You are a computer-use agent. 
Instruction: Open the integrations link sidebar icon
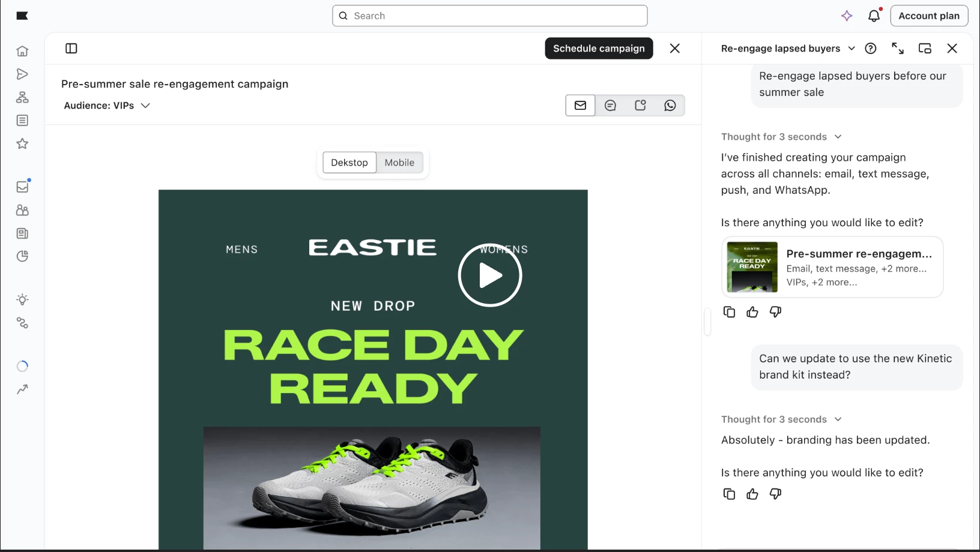click(22, 323)
